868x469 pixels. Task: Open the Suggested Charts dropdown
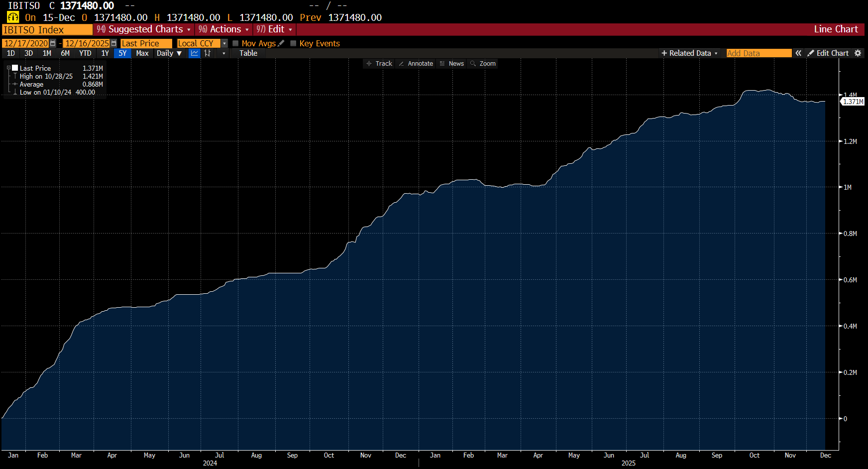tap(143, 29)
